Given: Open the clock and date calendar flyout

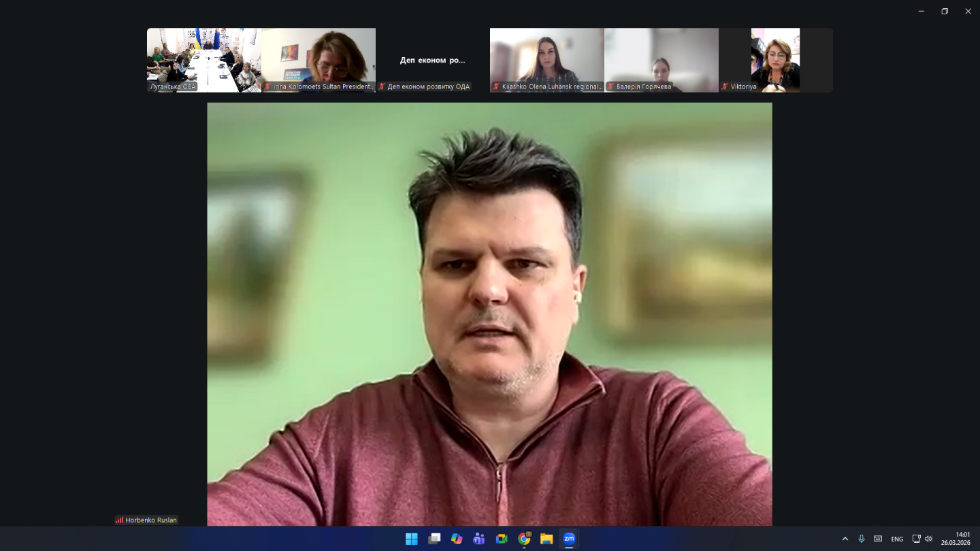Looking at the screenshot, I should click(955, 539).
